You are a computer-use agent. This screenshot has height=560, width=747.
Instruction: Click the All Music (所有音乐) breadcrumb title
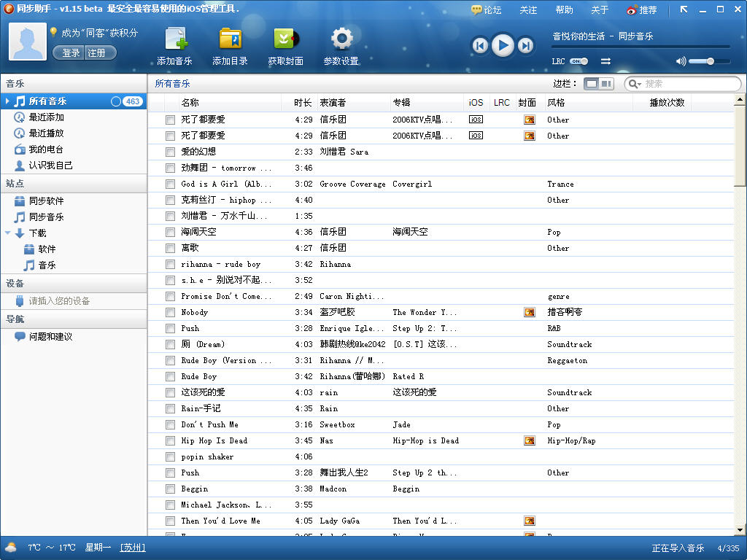tap(172, 84)
